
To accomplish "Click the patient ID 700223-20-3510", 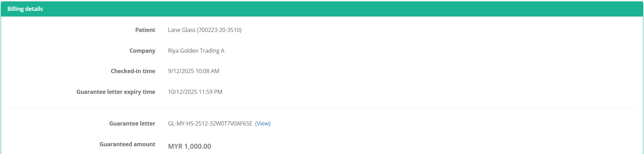I will 219,30.
